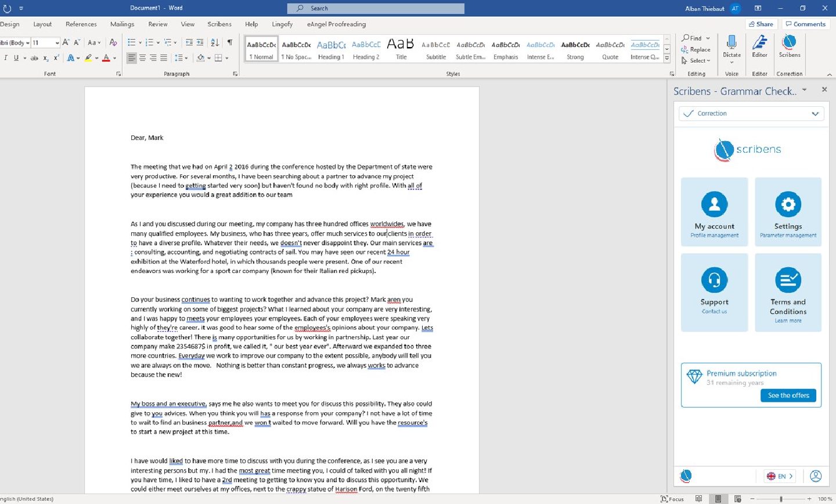Click the Increase Font Size icon
Image resolution: width=836 pixels, height=504 pixels.
click(x=66, y=42)
